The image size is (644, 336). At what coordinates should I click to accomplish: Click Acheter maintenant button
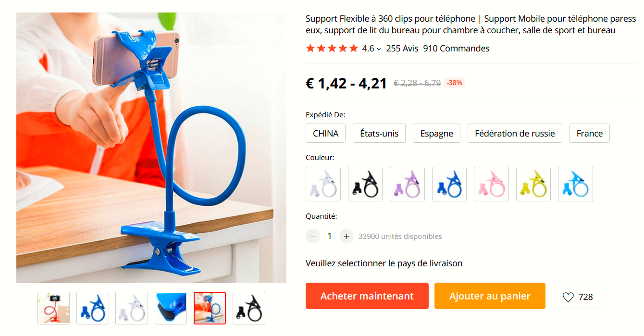pos(367,296)
